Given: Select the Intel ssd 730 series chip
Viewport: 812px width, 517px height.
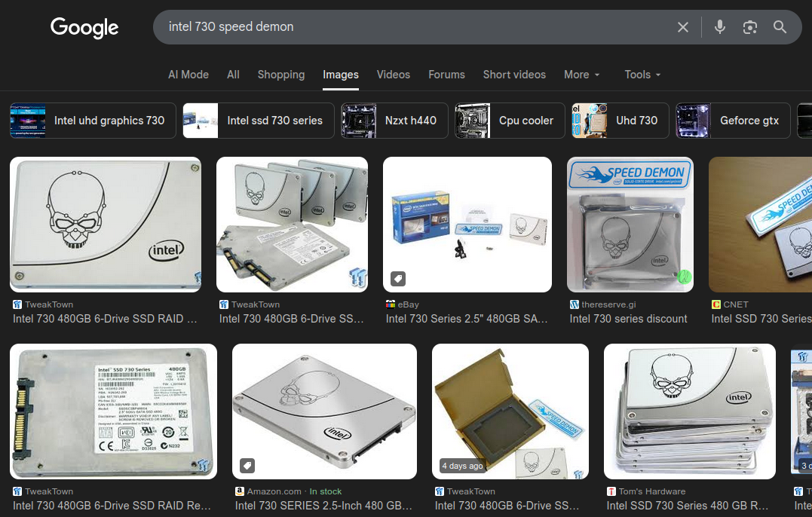Looking at the screenshot, I should (x=259, y=121).
